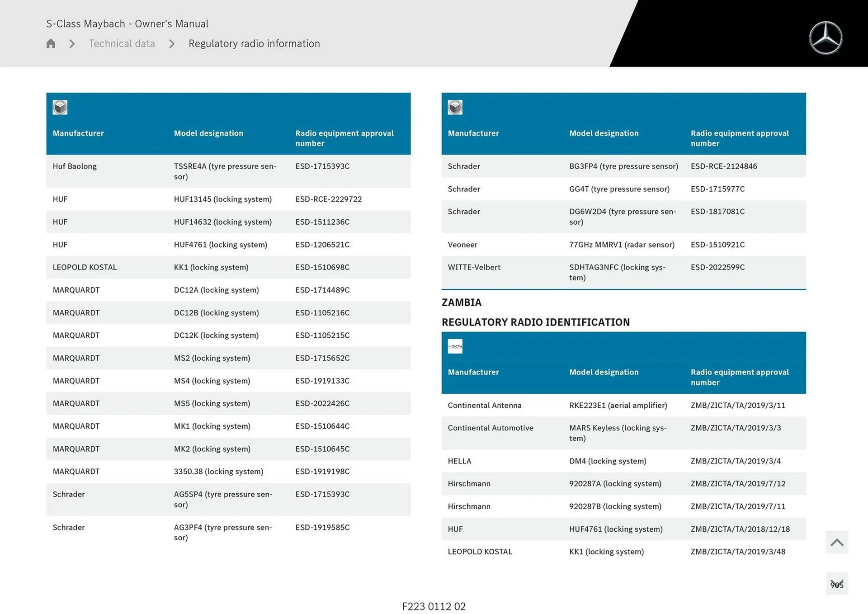Click the certification mark icon on the right table
868x614 pixels.
(455, 107)
